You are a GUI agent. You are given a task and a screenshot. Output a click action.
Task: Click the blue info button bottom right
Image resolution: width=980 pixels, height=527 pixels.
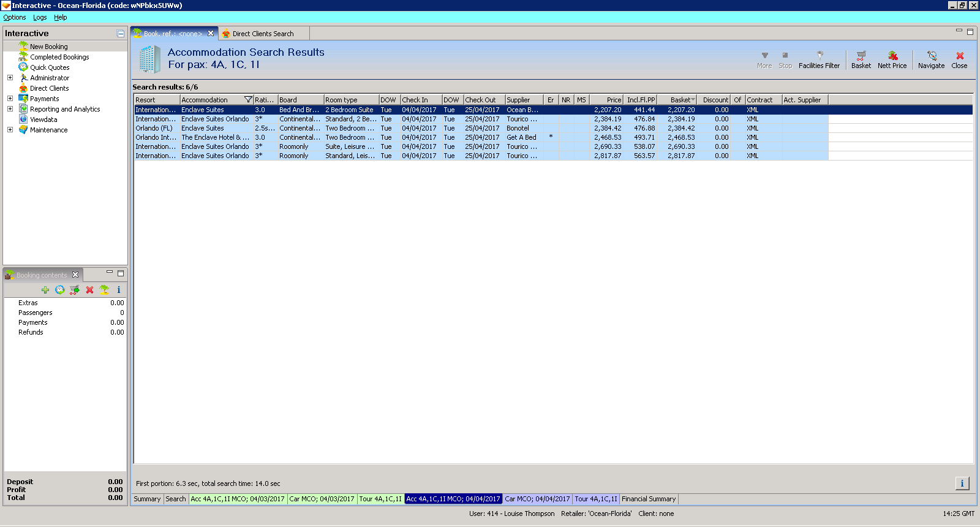[962, 483]
